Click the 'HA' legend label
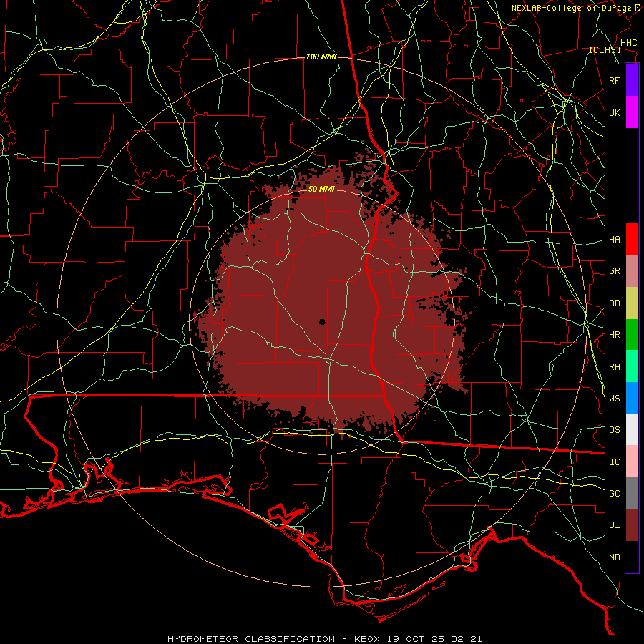Image resolution: width=644 pixels, height=644 pixels. [x=615, y=240]
